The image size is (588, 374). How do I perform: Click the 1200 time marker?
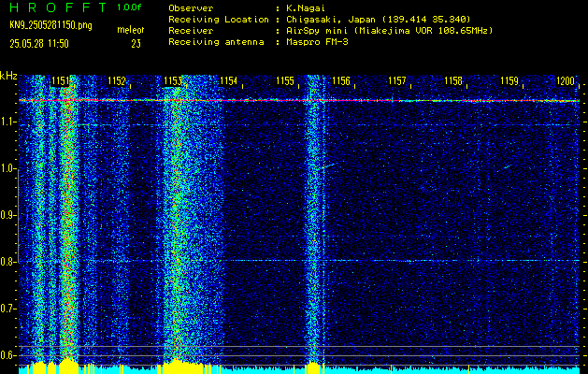(x=566, y=81)
